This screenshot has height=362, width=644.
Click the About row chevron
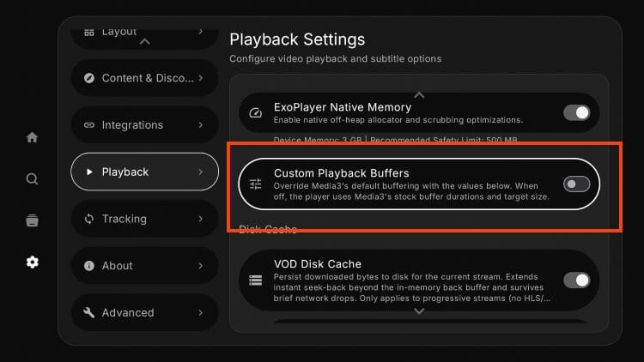pos(200,266)
